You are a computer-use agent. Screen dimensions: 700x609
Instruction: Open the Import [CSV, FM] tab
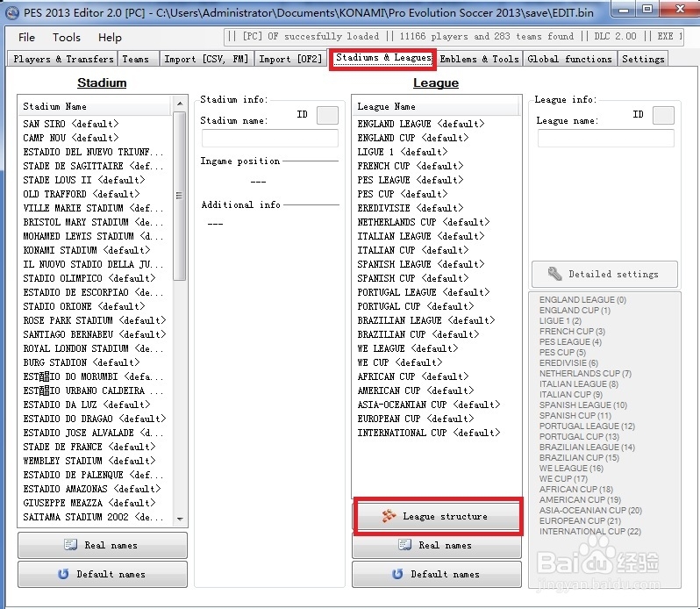206,59
